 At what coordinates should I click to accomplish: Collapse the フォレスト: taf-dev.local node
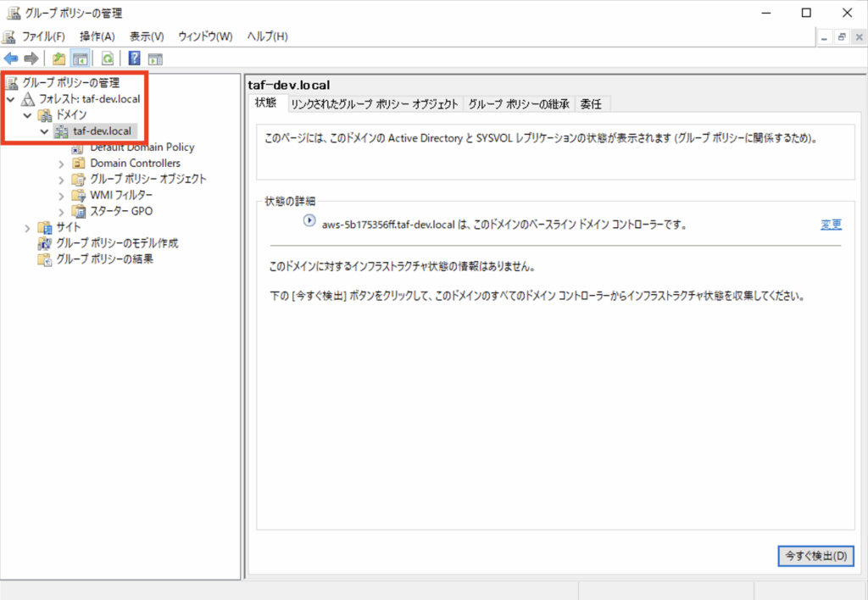click(10, 100)
